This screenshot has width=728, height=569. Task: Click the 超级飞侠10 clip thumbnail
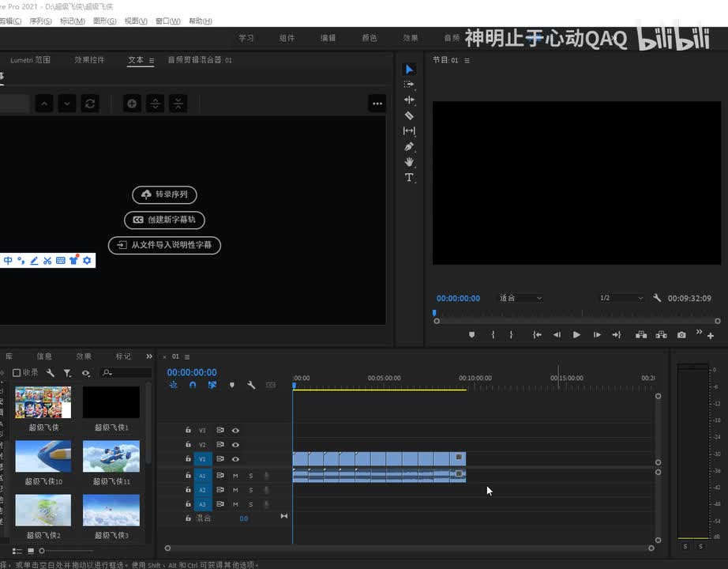[x=43, y=457]
